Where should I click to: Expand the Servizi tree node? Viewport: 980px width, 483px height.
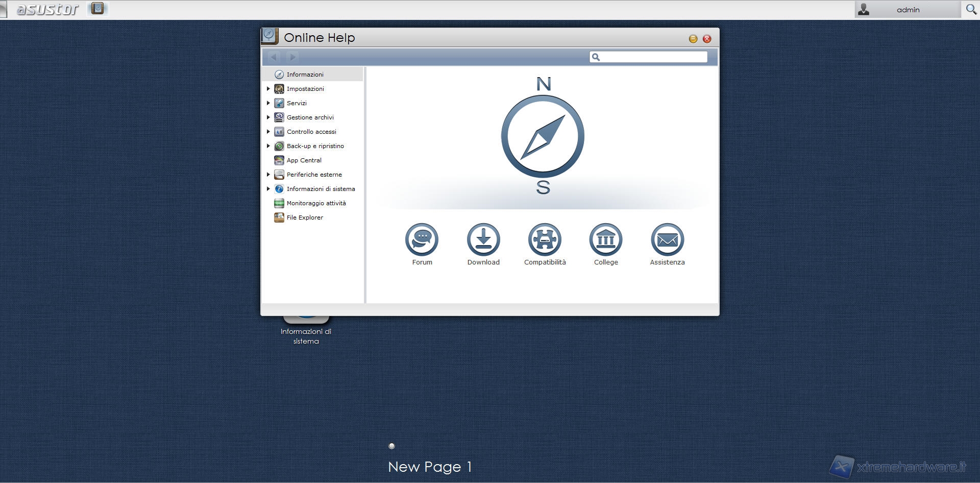268,103
